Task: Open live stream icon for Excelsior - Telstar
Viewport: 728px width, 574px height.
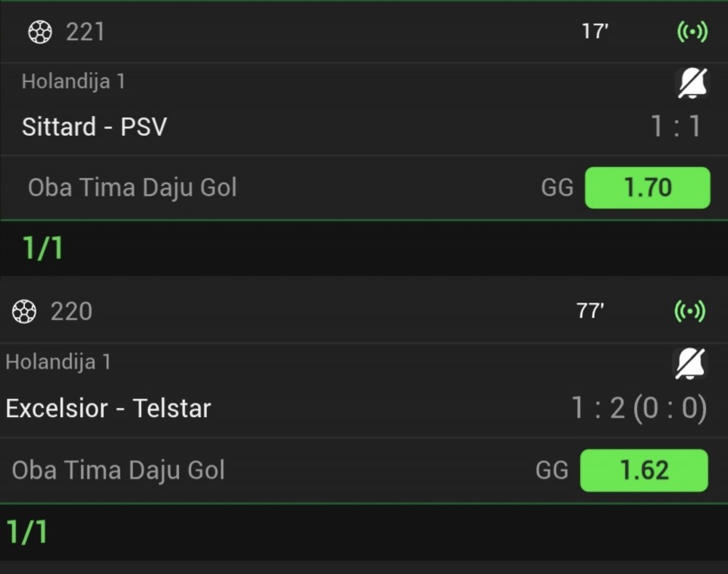Action: (690, 311)
